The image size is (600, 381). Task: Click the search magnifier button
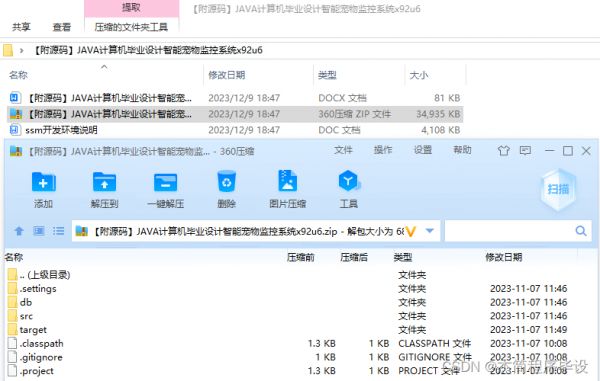point(581,231)
